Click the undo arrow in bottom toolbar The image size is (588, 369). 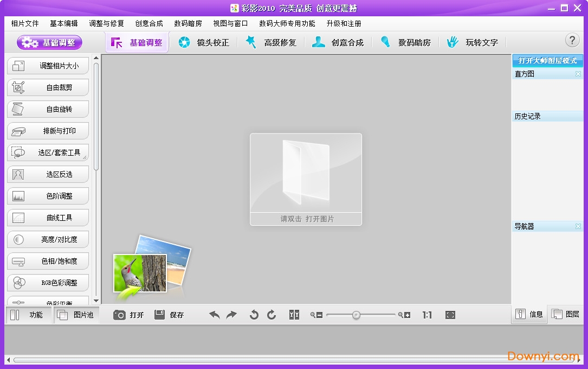click(215, 314)
